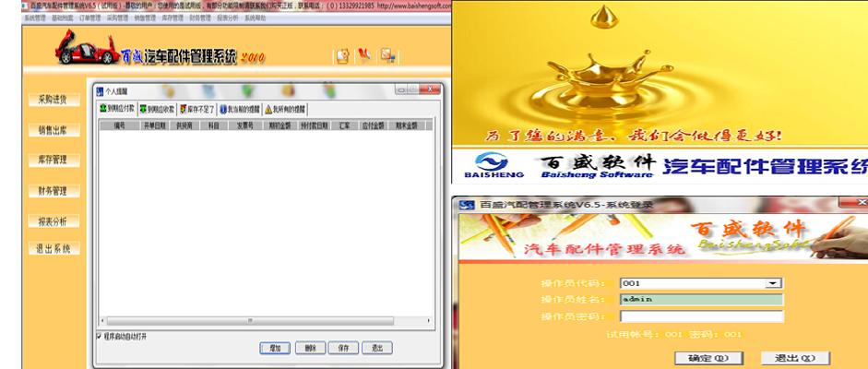This screenshot has height=369, width=868.
Task: Switch to the 到期应收款 tab
Action: pos(157,109)
